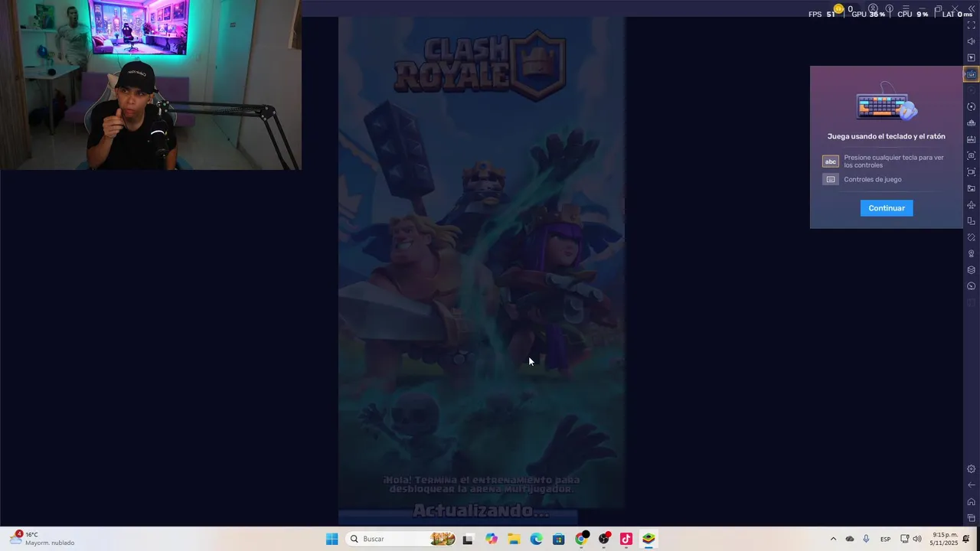Open File Explorer from the taskbar
This screenshot has width=980, height=551.
(x=514, y=539)
